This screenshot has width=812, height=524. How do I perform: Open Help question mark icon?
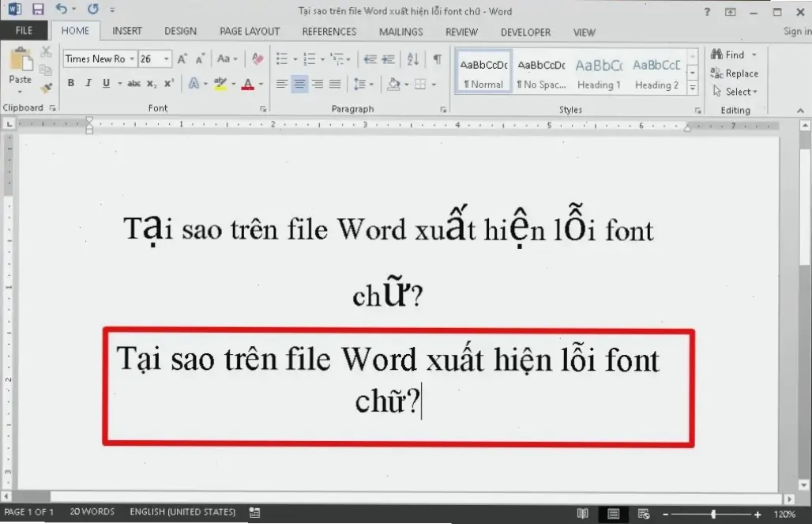[707, 11]
